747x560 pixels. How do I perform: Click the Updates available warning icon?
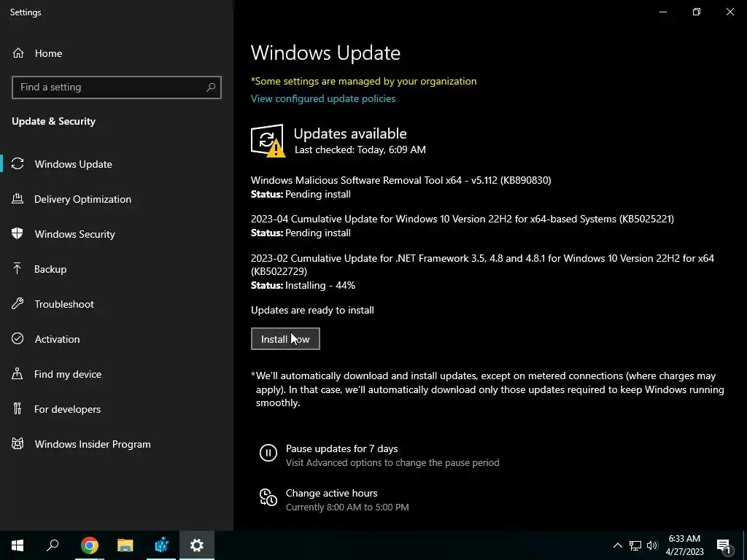point(268,141)
